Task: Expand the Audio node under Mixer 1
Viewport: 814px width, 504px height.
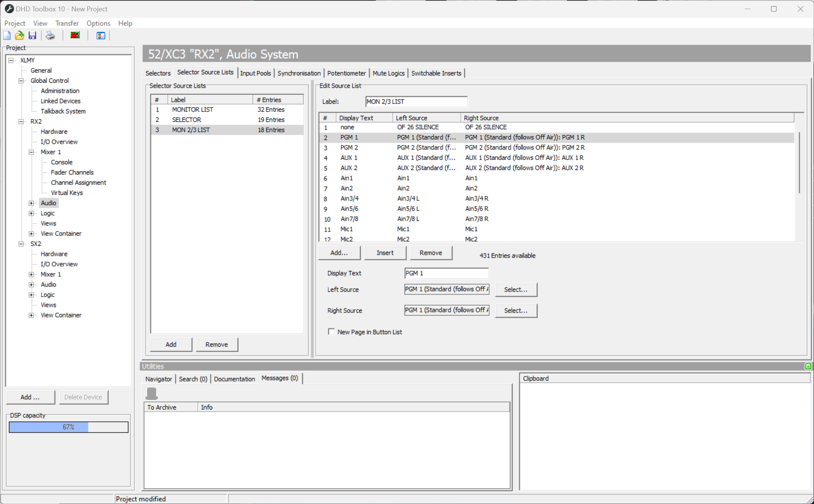Action: coord(31,203)
